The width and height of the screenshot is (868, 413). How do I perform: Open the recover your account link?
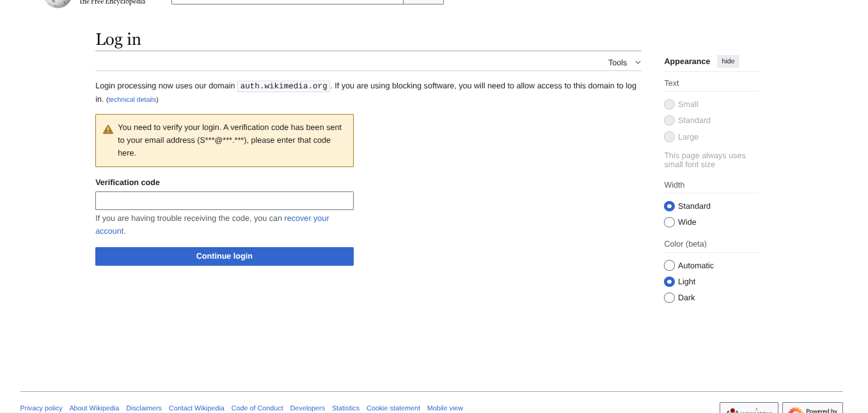tap(306, 218)
